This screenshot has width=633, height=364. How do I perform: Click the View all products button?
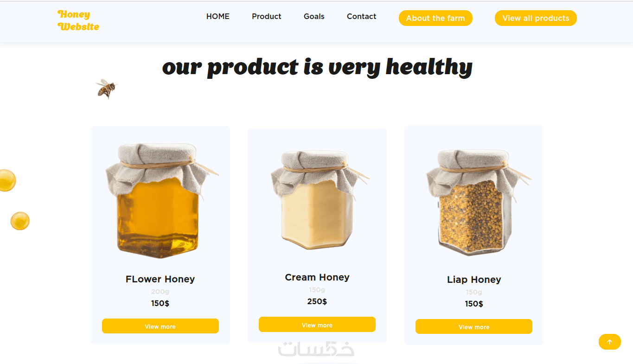pyautogui.click(x=536, y=18)
